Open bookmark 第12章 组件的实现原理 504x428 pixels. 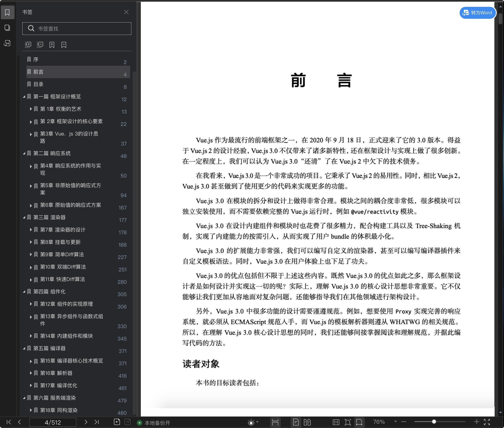tap(66, 304)
